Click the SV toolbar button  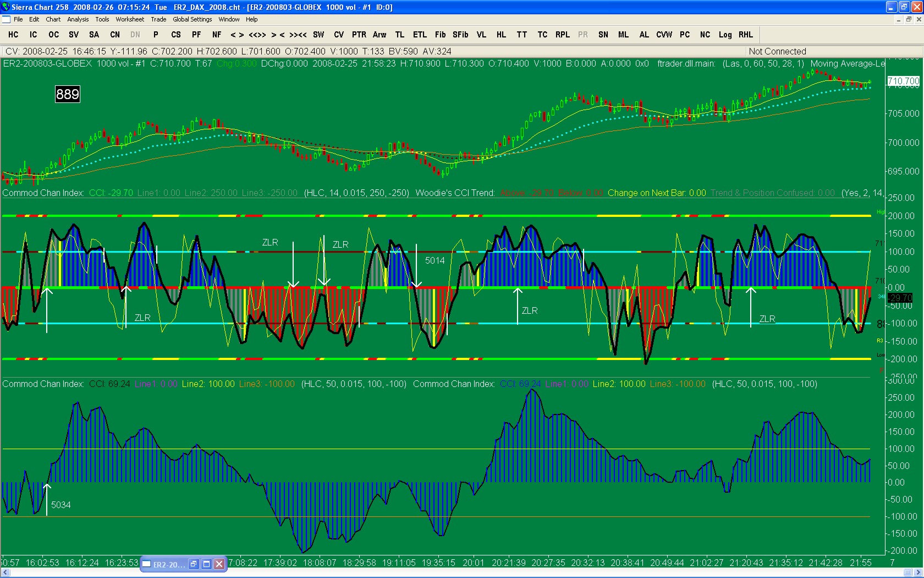(74, 35)
